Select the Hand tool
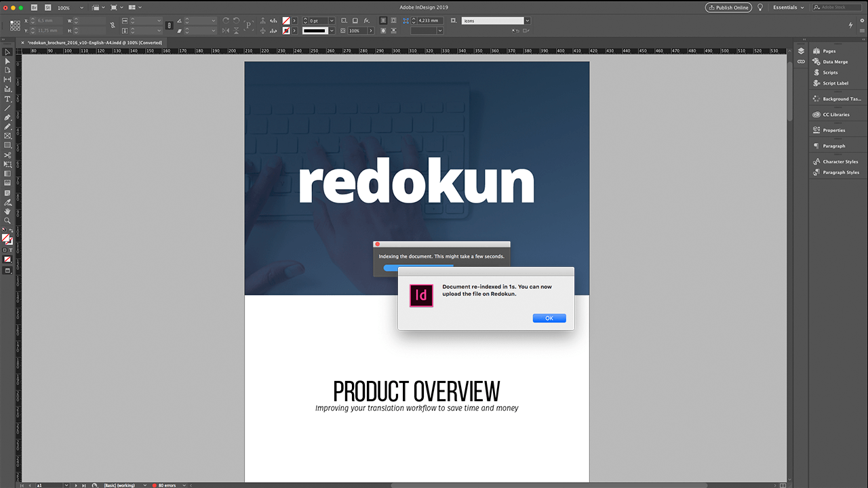The height and width of the screenshot is (488, 868). click(x=7, y=211)
